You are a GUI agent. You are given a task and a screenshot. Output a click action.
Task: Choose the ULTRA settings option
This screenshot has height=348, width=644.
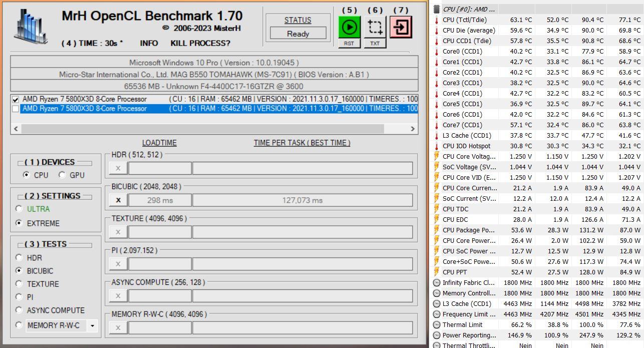coord(19,209)
